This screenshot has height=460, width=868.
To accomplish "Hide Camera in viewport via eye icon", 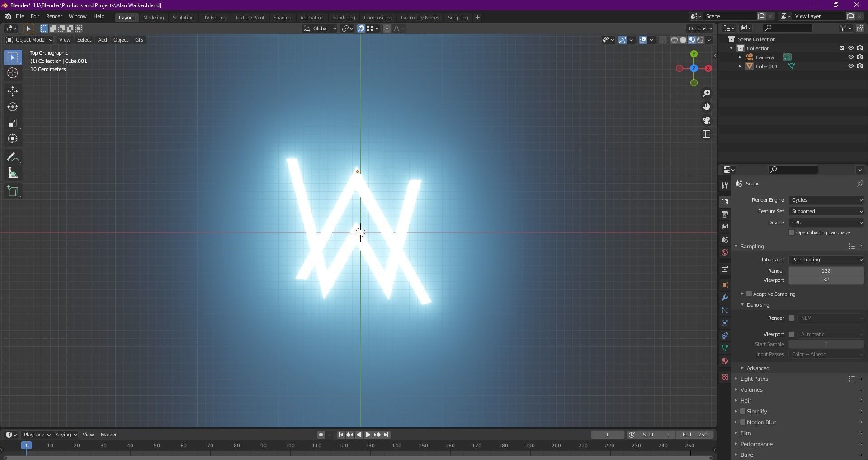I will (850, 57).
